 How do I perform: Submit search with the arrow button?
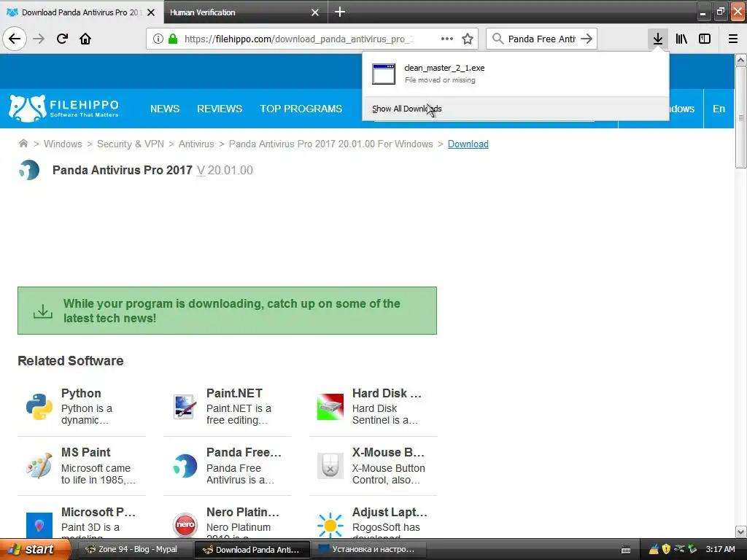point(587,39)
